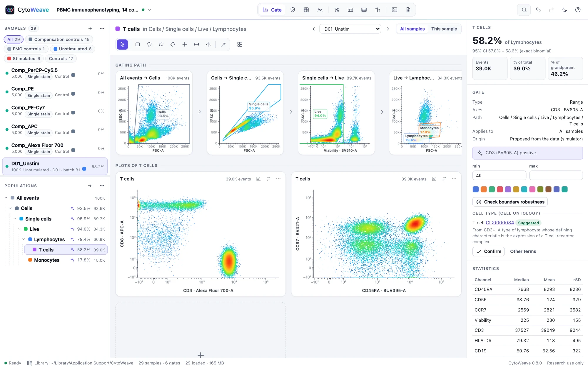Collapse the Live tree node
The image size is (588, 368).
click(19, 229)
